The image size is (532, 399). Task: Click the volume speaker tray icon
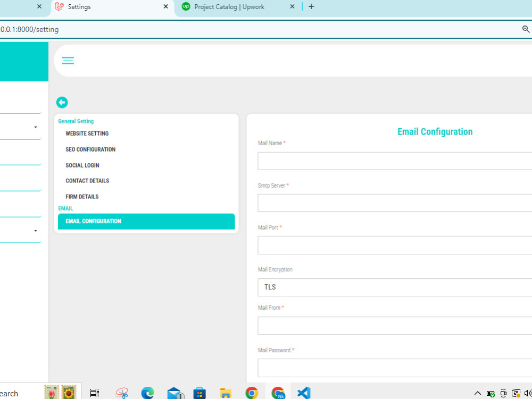click(528, 393)
